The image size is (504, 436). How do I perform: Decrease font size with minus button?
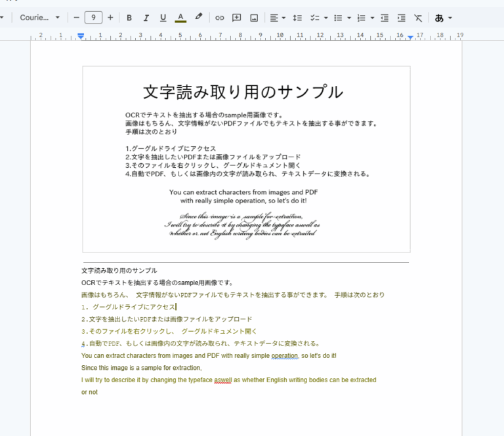(x=77, y=18)
